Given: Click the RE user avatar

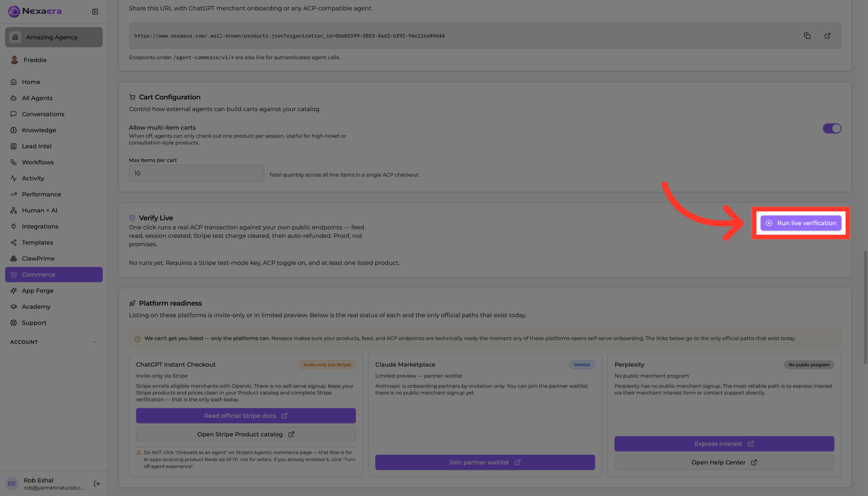Looking at the screenshot, I should (x=12, y=483).
